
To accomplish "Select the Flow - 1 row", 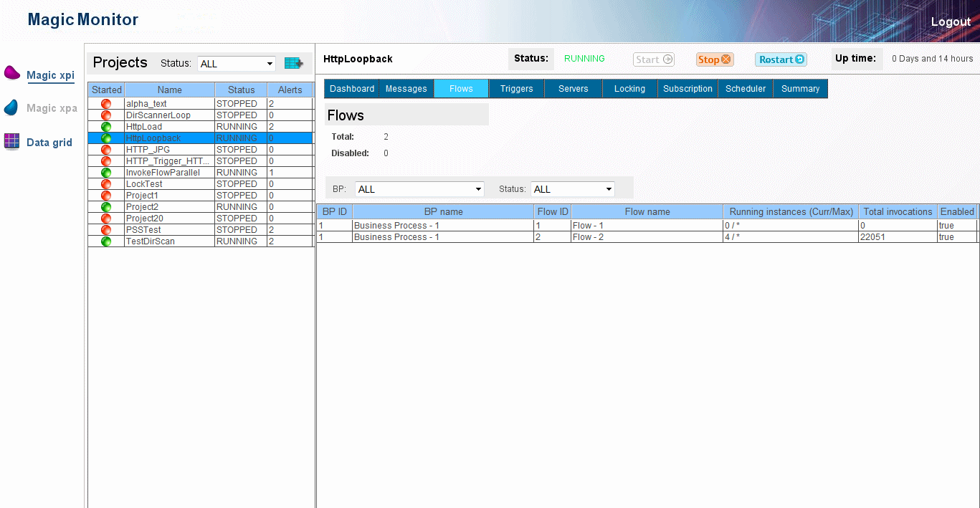I will 647,226.
